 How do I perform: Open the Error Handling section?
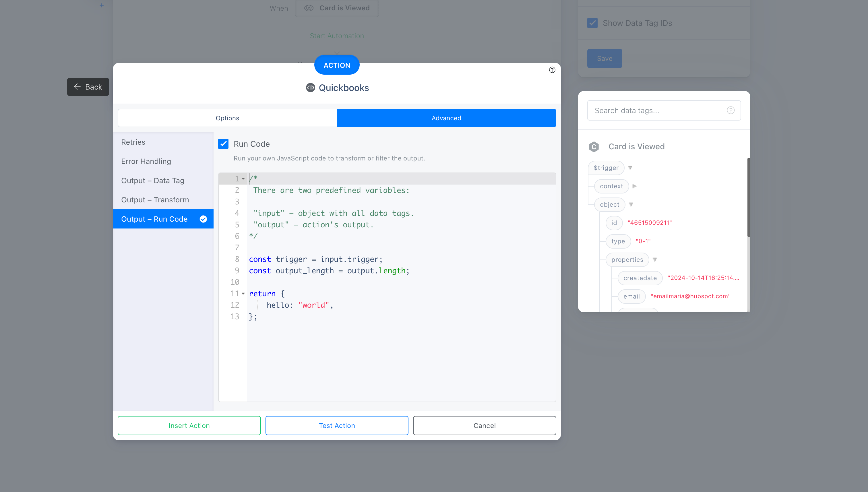[x=146, y=161]
